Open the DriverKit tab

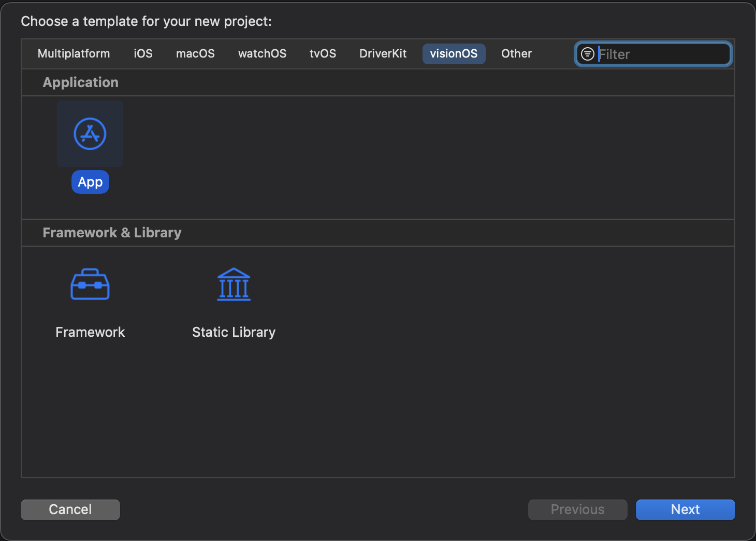(383, 54)
